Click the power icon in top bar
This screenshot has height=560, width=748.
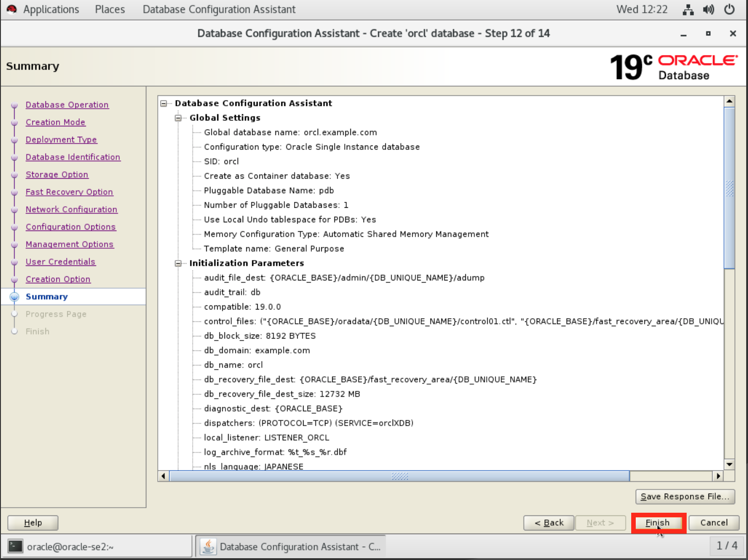[729, 10]
